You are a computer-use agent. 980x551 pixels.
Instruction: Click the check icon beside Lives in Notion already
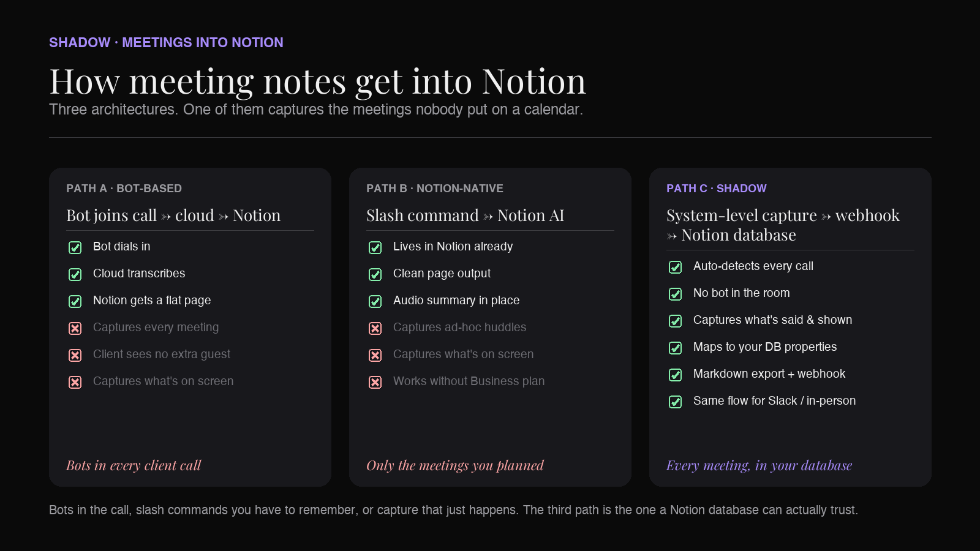(375, 247)
